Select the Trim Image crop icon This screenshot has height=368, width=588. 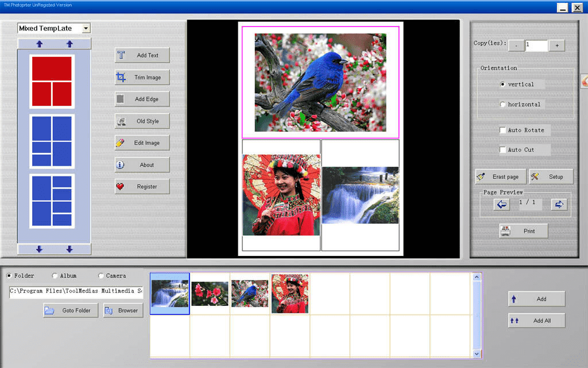coord(121,78)
